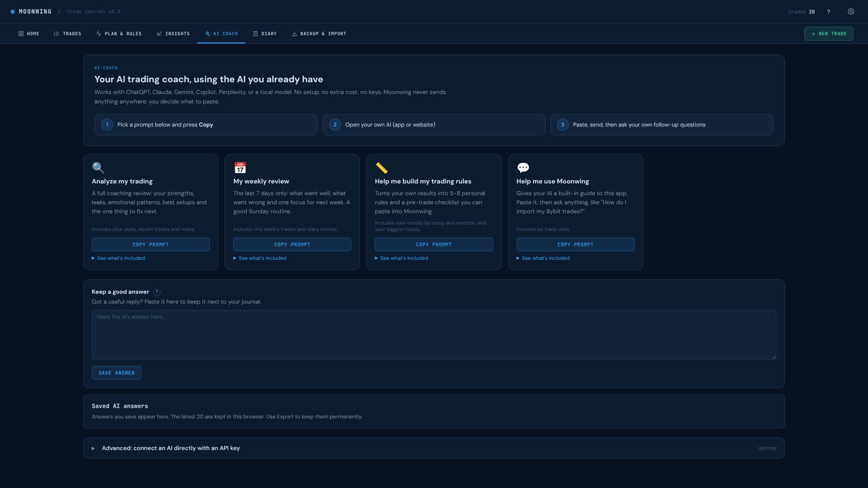Click the ruler icon on trading rules card

382,168
